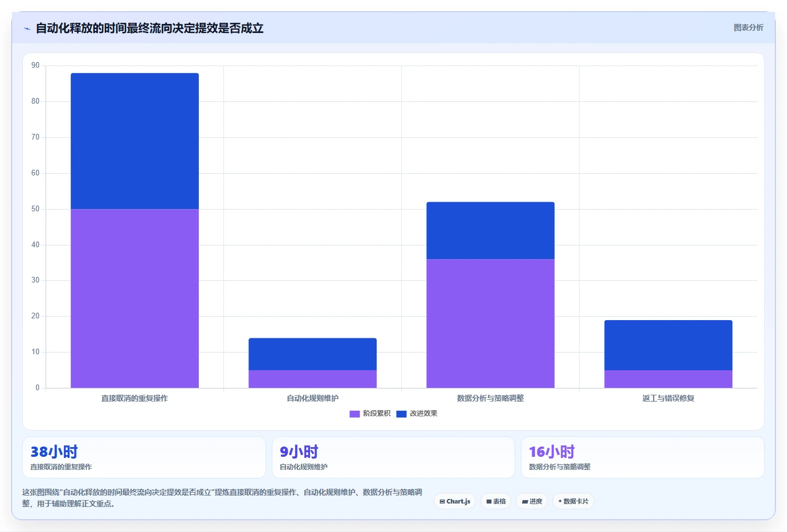Toggle the 改进效果 legend swatch
Image resolution: width=787 pixels, height=532 pixels.
pyautogui.click(x=401, y=414)
